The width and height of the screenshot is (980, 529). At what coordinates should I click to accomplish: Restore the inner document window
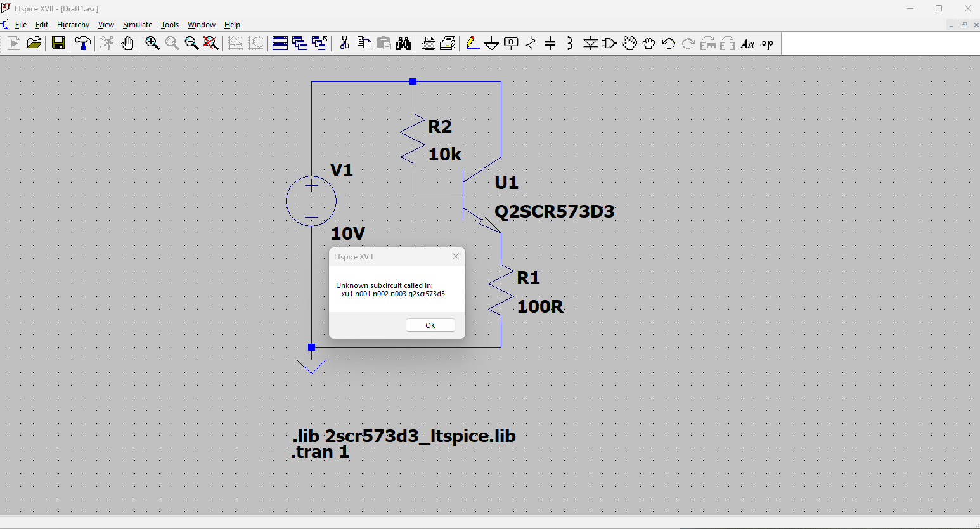[964, 25]
